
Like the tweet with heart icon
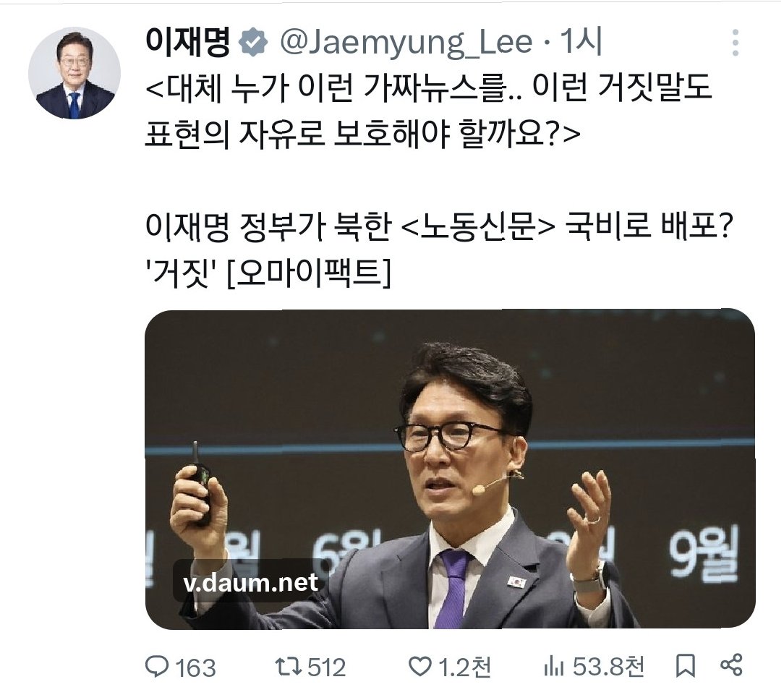coord(420,667)
